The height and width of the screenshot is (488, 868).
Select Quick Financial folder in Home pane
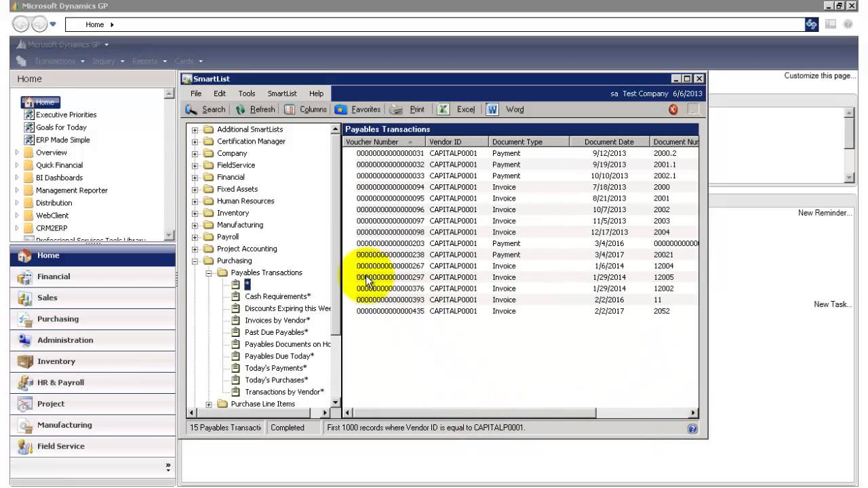click(59, 165)
